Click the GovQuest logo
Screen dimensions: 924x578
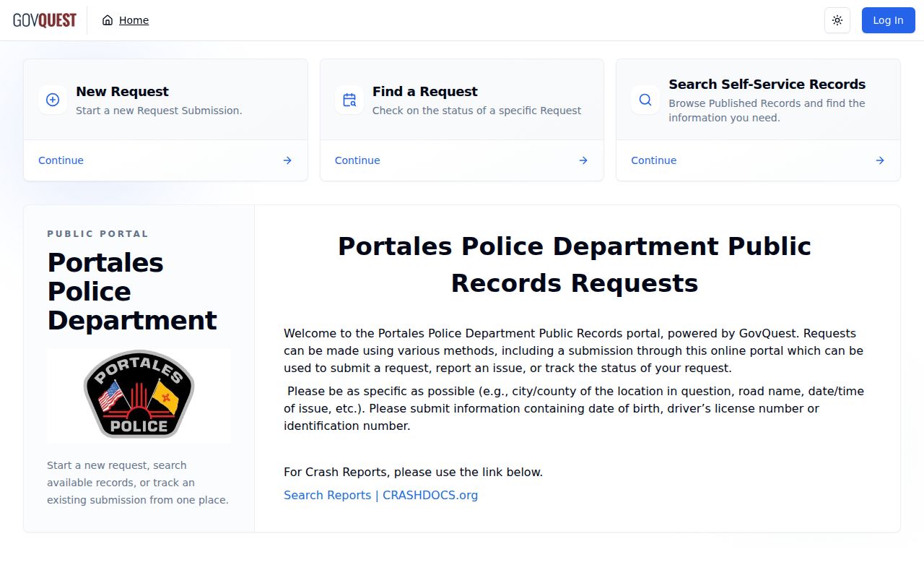[x=45, y=20]
